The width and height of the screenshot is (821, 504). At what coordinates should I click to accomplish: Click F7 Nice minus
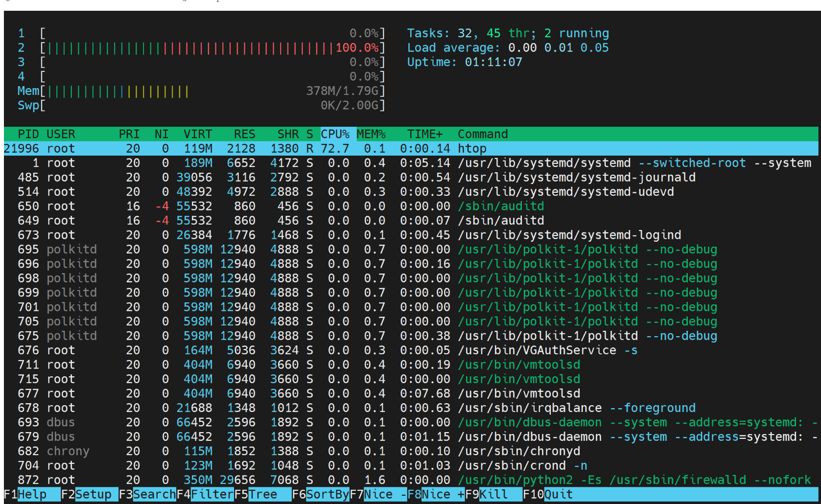point(385,495)
